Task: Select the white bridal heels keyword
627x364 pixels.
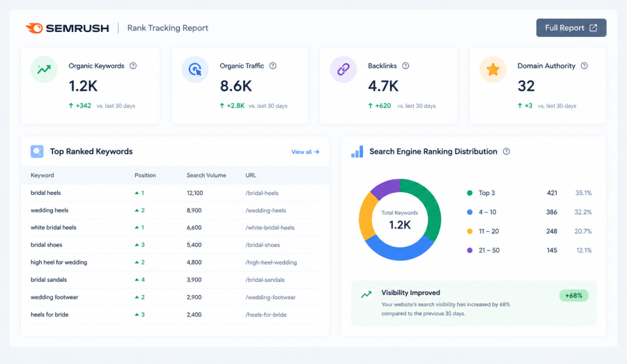Action: (x=54, y=228)
